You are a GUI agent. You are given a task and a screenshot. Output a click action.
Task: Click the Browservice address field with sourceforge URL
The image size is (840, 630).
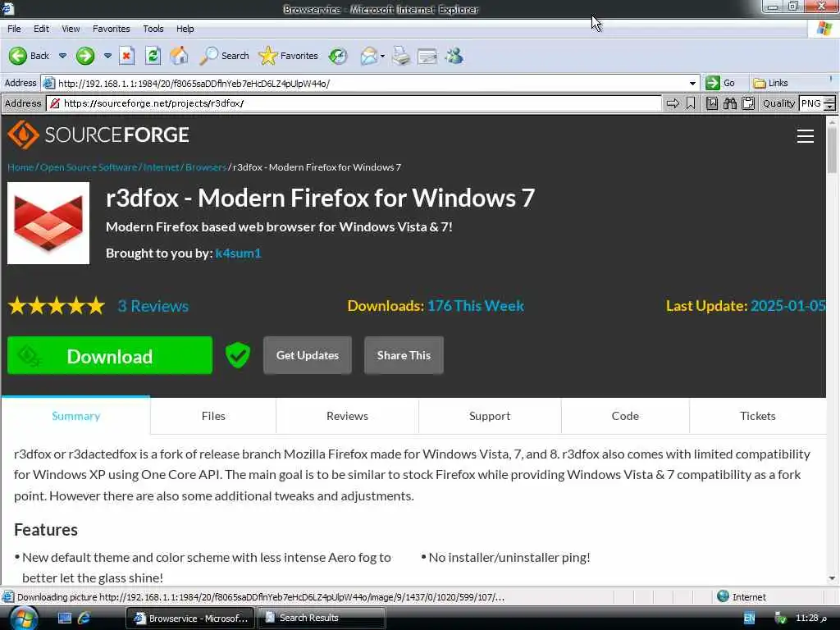pyautogui.click(x=360, y=103)
